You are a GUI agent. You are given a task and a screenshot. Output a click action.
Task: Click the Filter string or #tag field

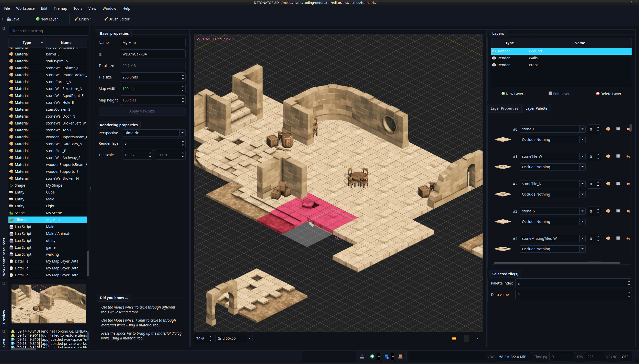tap(49, 31)
